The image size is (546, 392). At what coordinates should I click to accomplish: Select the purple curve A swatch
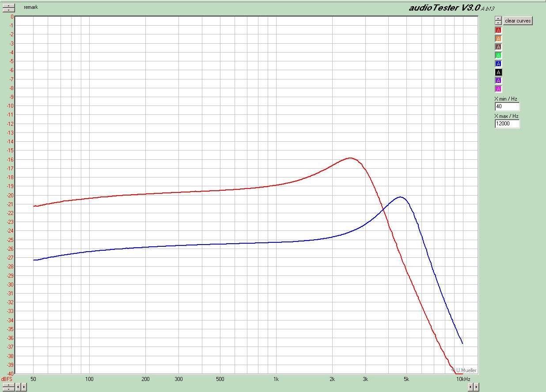498,80
